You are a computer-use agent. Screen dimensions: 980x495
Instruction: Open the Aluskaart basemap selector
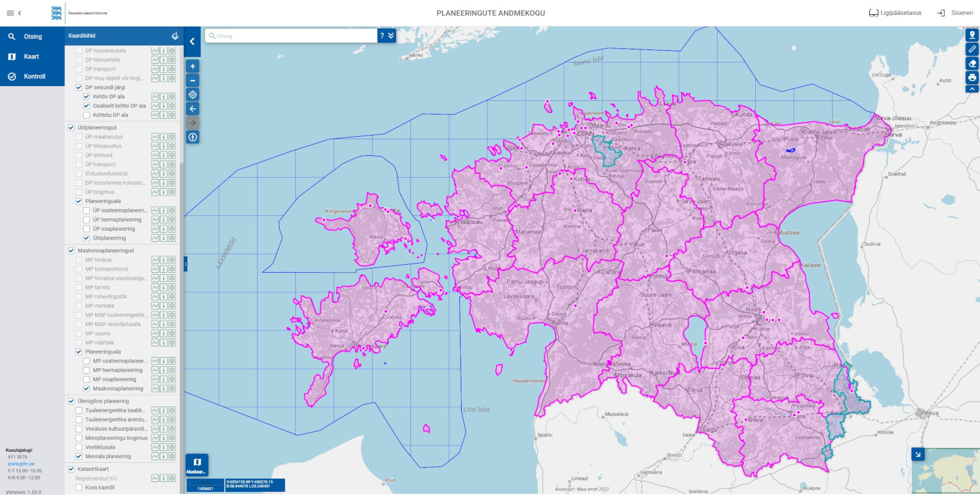[x=197, y=465]
